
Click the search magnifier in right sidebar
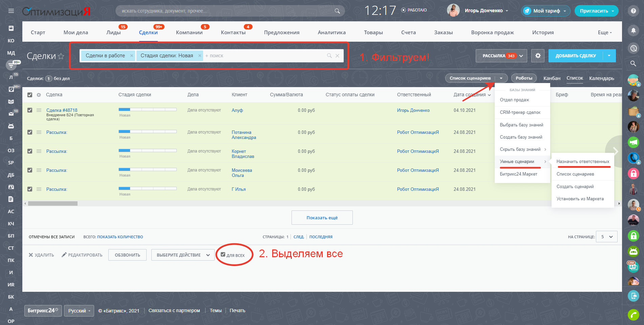[633, 63]
